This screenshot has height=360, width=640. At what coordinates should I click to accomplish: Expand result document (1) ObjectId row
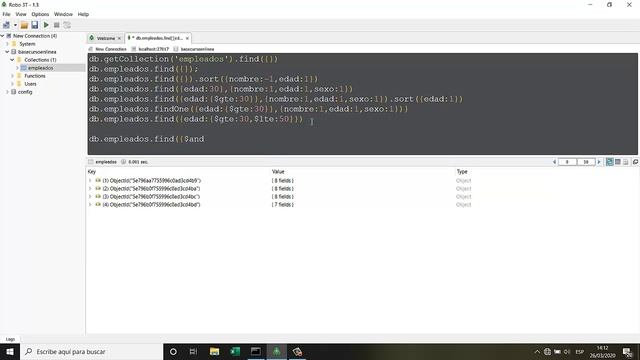coord(90,180)
